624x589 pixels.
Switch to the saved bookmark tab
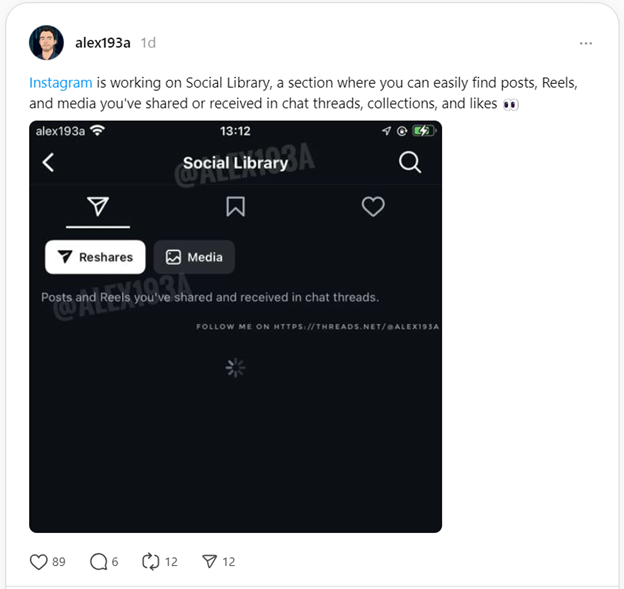(235, 206)
